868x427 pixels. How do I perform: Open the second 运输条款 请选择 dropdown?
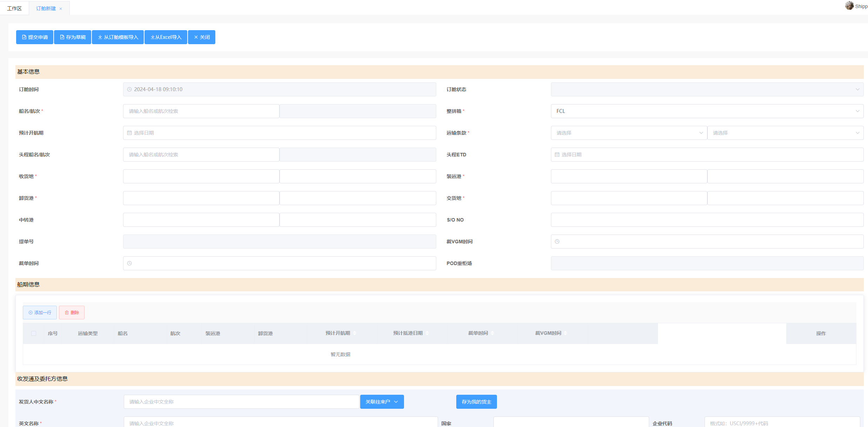click(x=785, y=133)
